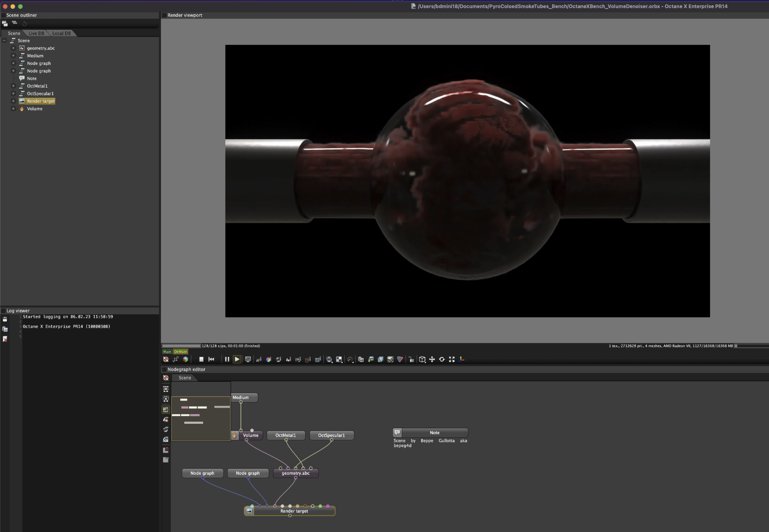Toggle snap to grid magnet icon
The height and width of the screenshot is (532, 769).
point(166,450)
